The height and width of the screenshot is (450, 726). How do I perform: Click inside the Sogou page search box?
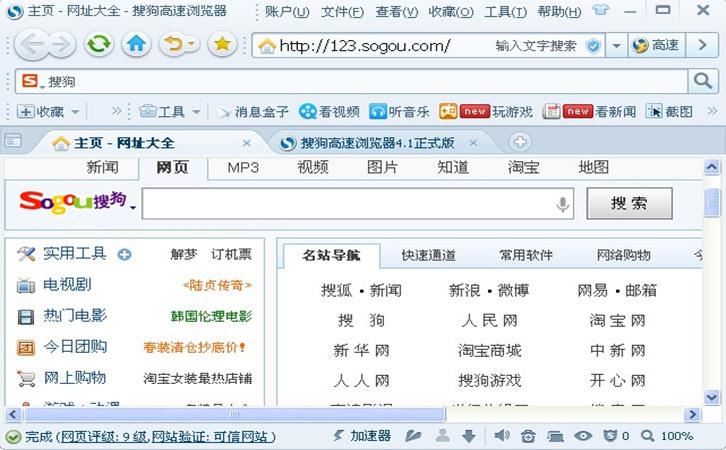pyautogui.click(x=348, y=204)
